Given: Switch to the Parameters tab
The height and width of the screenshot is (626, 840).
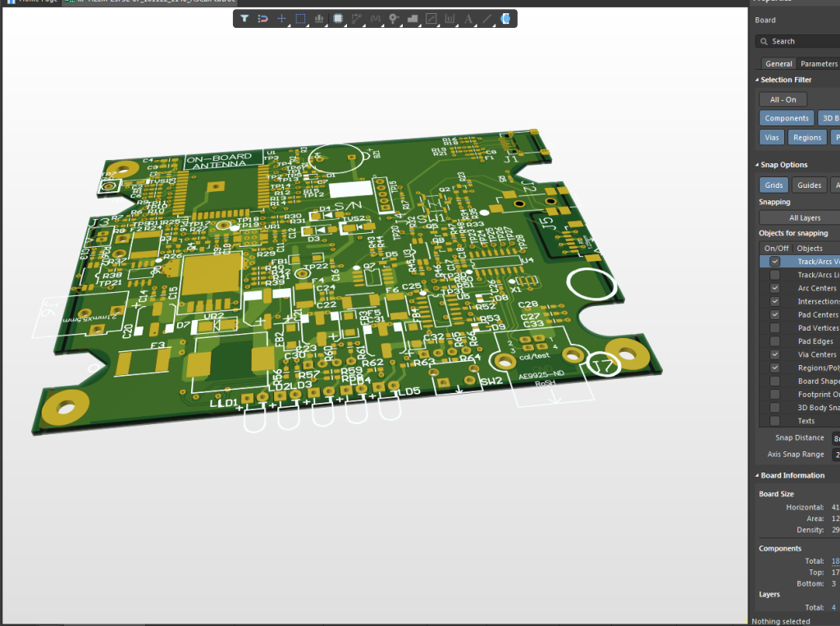Looking at the screenshot, I should [x=818, y=63].
